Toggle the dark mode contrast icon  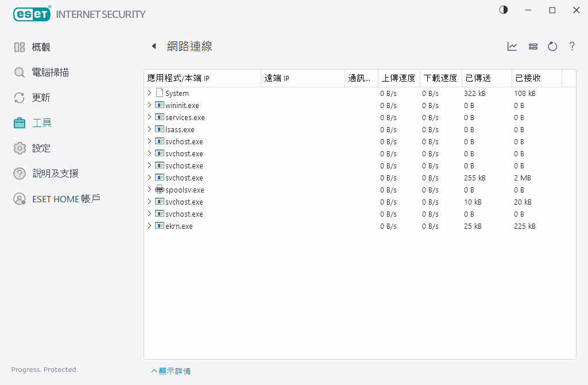[x=504, y=10]
